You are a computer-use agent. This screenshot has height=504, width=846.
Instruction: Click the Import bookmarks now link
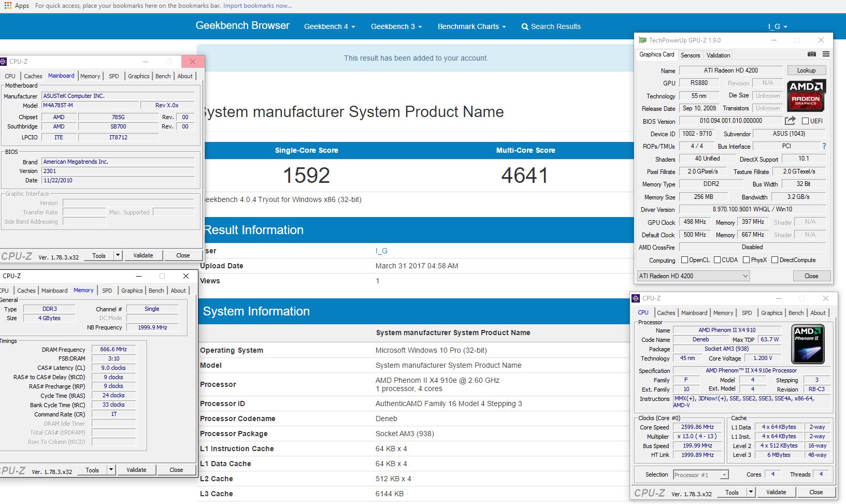[257, 6]
